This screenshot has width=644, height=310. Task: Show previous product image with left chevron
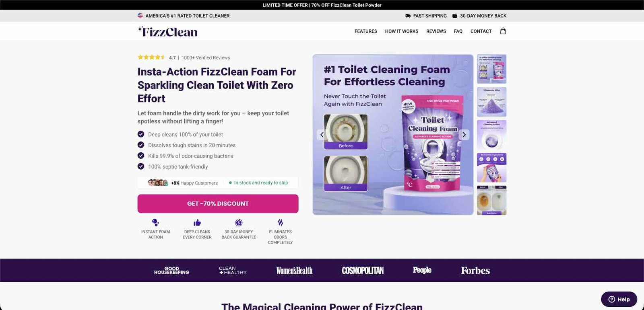coord(322,135)
